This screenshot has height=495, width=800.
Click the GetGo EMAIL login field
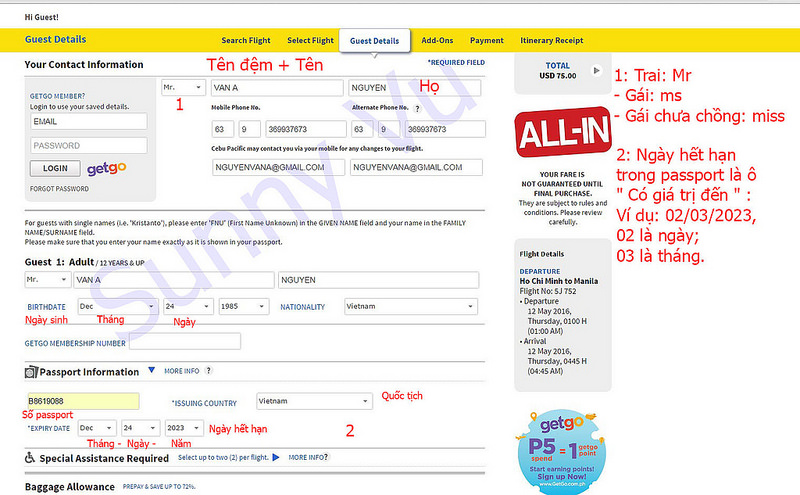[x=89, y=121]
